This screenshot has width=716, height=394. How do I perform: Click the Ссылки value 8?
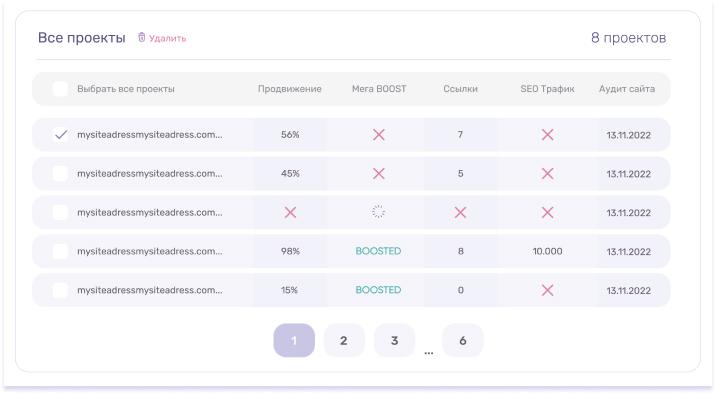(x=460, y=251)
